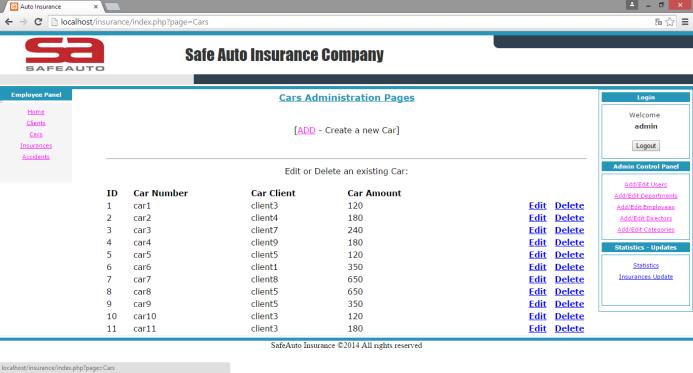Click the Admin Control Panel header
Screen dimensions: 693x373
646,167
